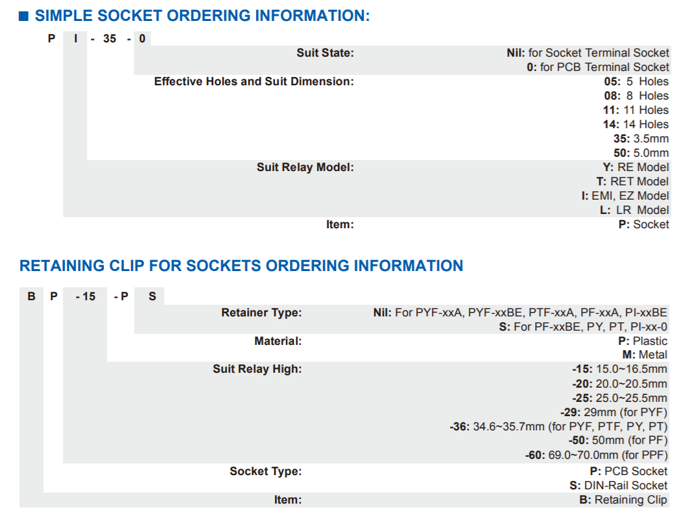Choose the "14: 14 Holes" entry

click(x=635, y=124)
